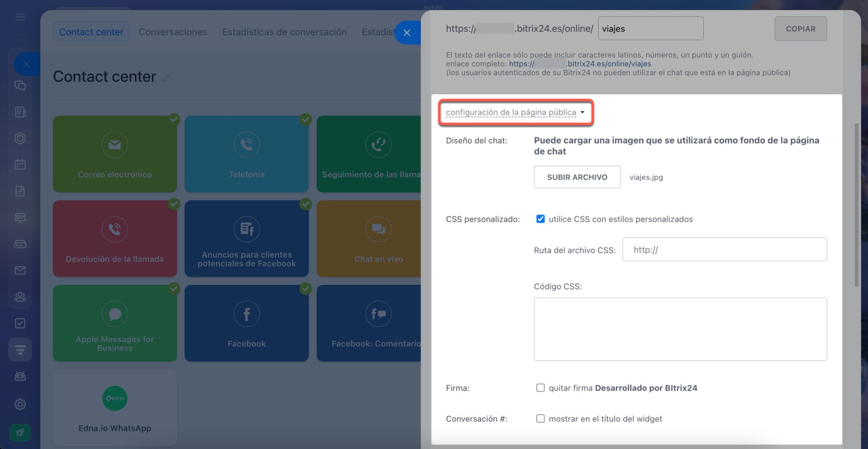This screenshot has width=868, height=449.
Task: Click the 'Firma:' label
Action: pyautogui.click(x=458, y=388)
